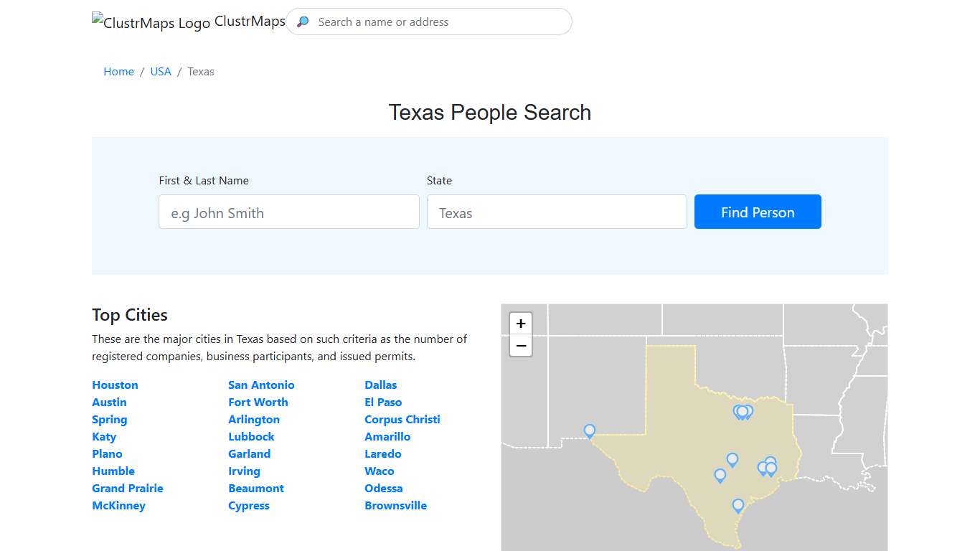The width and height of the screenshot is (980, 551).
Task: Click the westernmost map marker near El Paso
Action: (x=589, y=430)
